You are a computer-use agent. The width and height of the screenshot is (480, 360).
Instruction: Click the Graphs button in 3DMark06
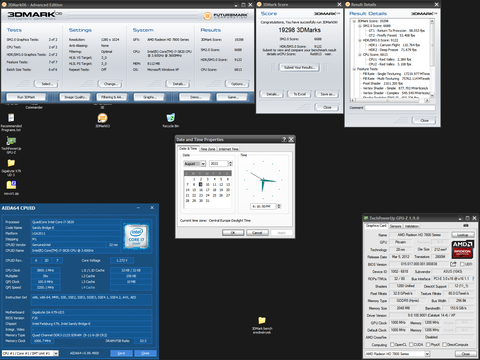click(x=149, y=97)
